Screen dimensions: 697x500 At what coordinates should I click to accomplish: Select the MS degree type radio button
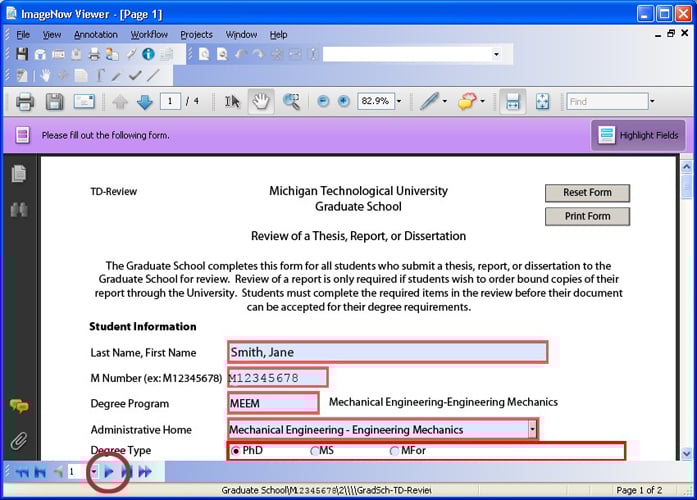(x=315, y=451)
